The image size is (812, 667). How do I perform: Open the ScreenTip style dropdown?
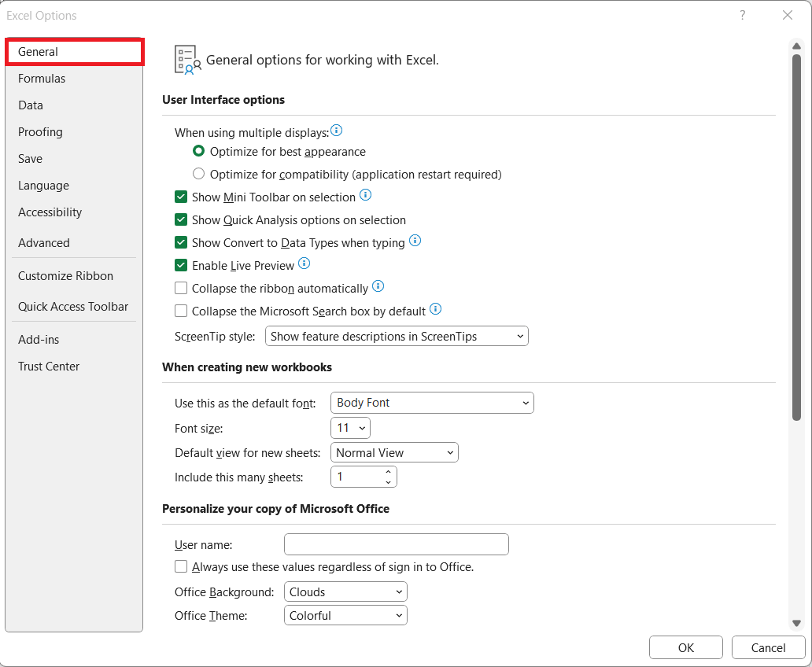[397, 336]
